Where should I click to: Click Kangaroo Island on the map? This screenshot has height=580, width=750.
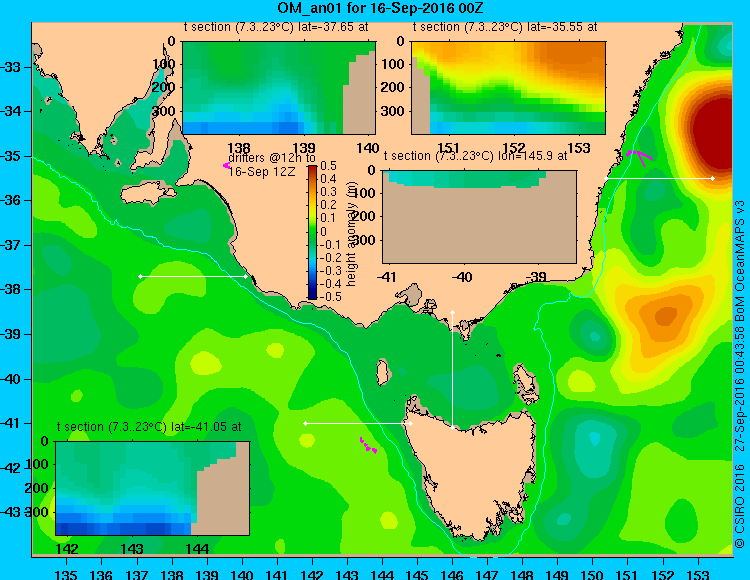147,195
